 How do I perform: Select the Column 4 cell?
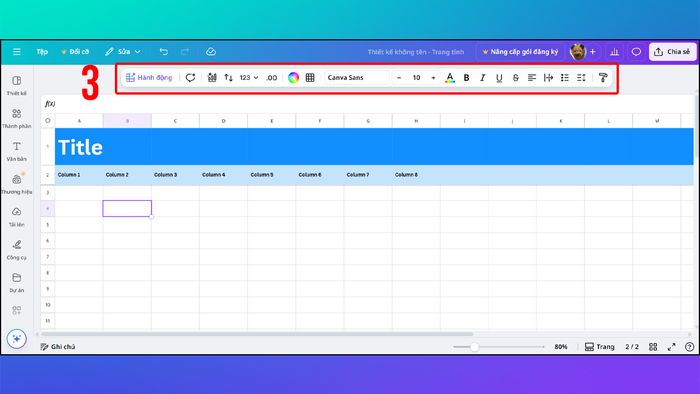[x=223, y=174]
